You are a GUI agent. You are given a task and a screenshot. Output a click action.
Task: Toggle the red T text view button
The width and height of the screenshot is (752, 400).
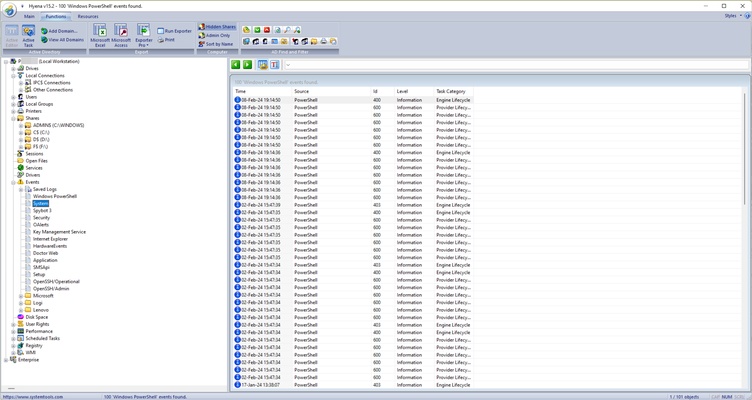[274, 65]
